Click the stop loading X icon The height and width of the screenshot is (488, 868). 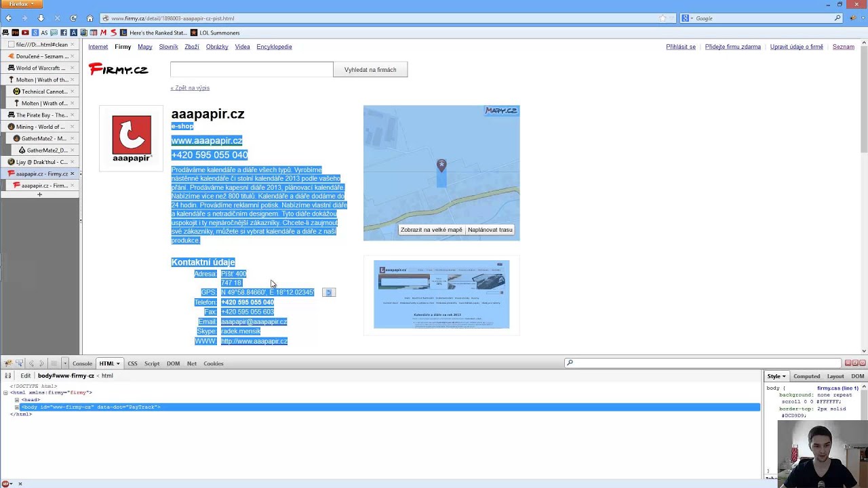57,18
